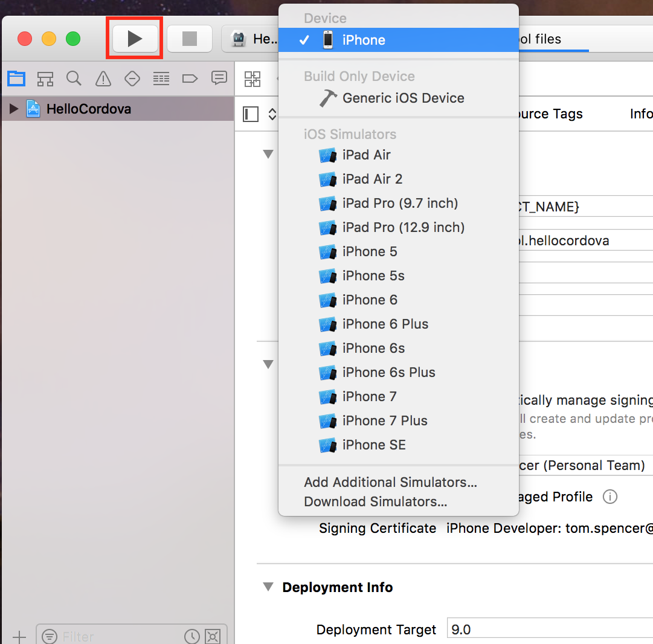Screen dimensions: 653x644
Task: Expand the HelloCordova project tree
Action: (12, 109)
